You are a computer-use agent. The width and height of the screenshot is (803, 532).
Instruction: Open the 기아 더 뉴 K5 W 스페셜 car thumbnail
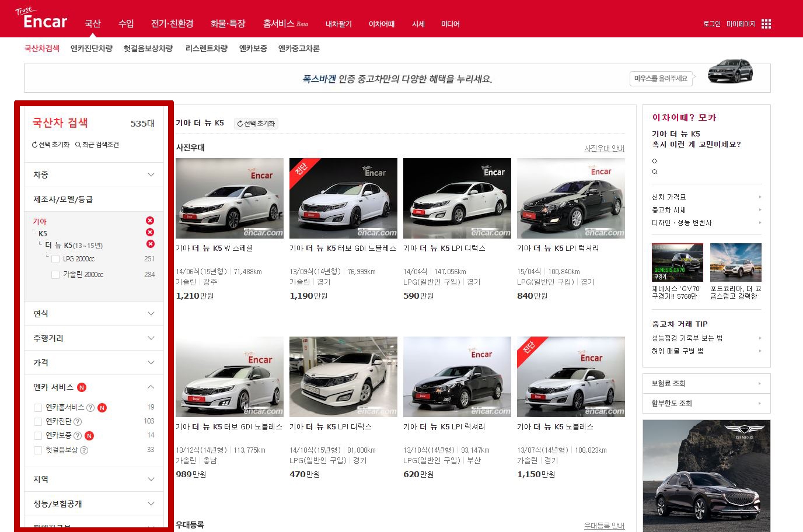(229, 198)
